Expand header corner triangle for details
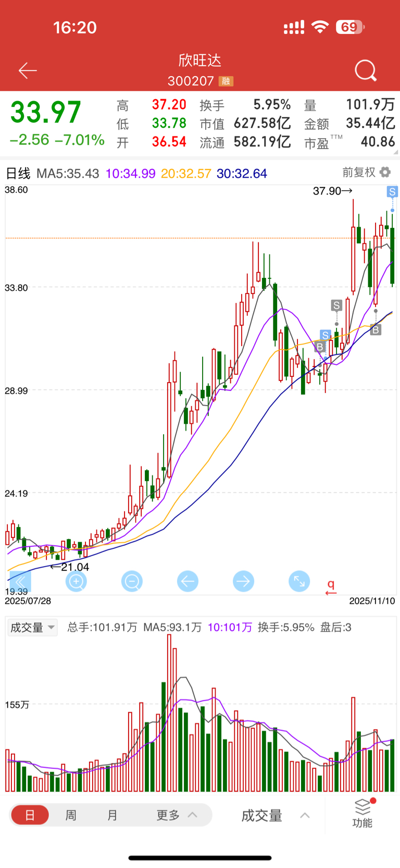 (396, 152)
